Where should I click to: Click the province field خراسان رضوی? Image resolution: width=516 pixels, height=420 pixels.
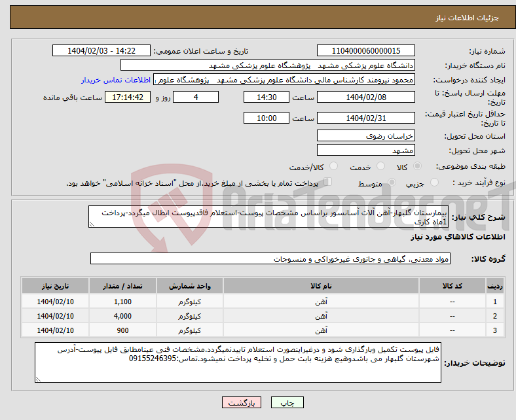(365, 136)
